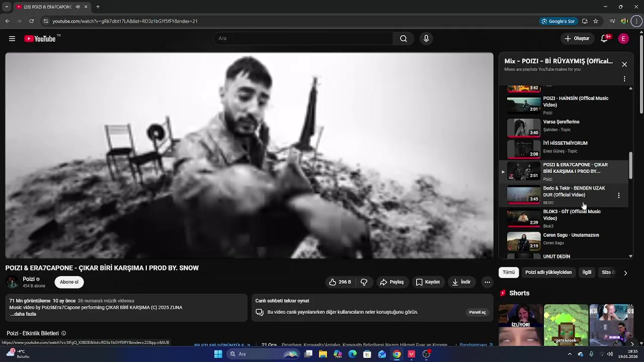This screenshot has width=644, height=362.
Task: Open Microsoft Edge from the taskbar
Action: pyautogui.click(x=353, y=354)
